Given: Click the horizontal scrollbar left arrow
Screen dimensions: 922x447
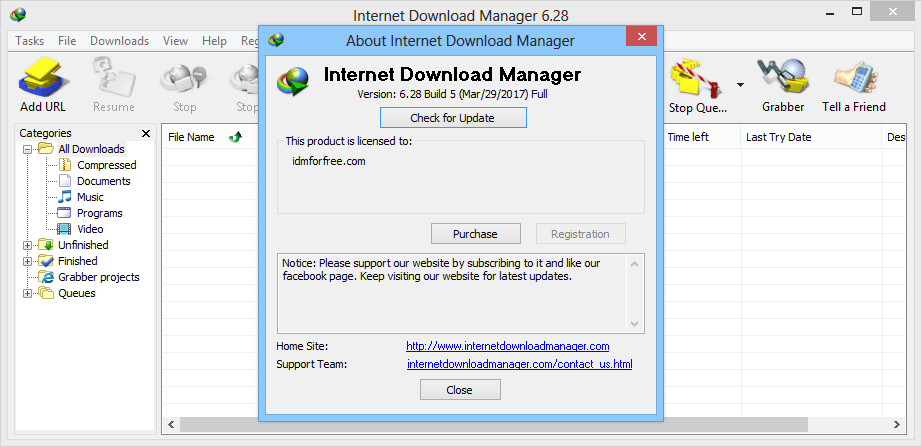Looking at the screenshot, I should tap(171, 424).
